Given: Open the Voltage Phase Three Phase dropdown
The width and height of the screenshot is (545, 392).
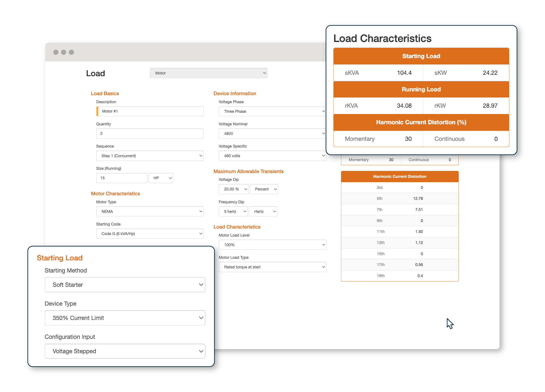Looking at the screenshot, I should click(x=272, y=111).
